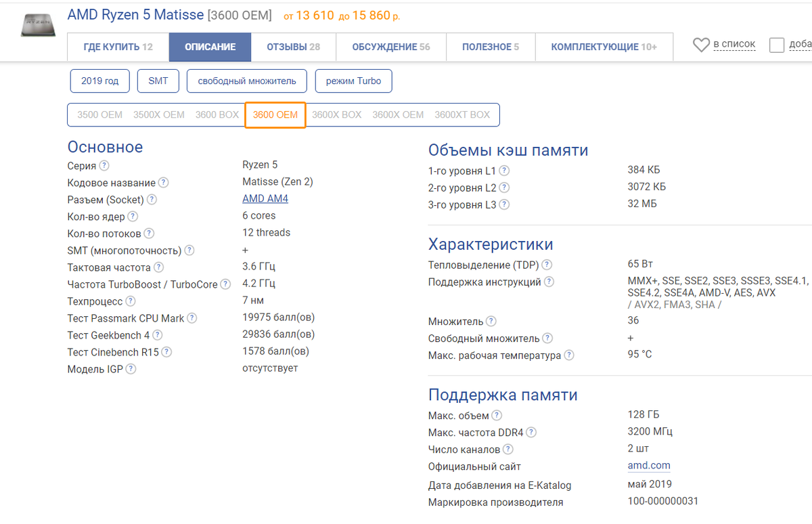Click the question icon beside Макс. объем
The height and width of the screenshot is (524, 812).
(497, 416)
